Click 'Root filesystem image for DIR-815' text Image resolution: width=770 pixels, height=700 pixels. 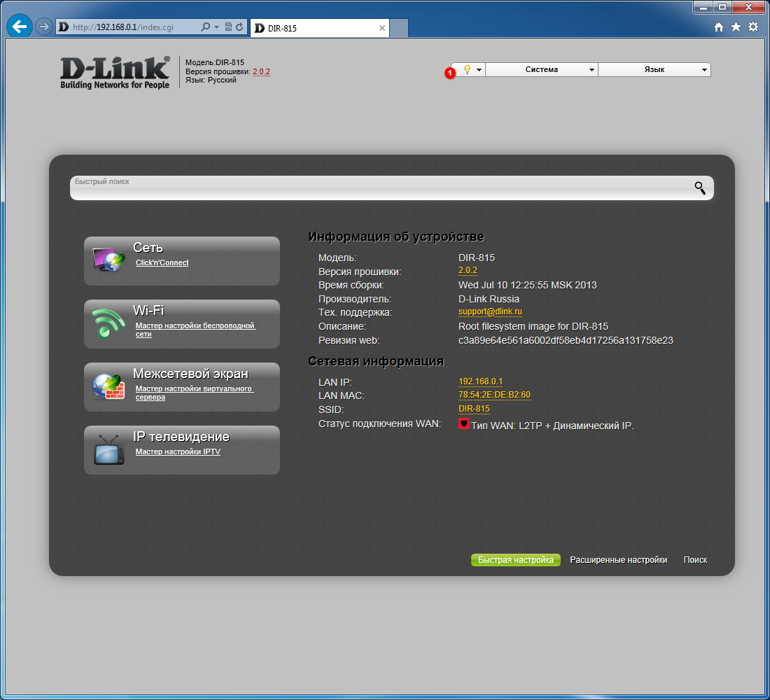(533, 326)
